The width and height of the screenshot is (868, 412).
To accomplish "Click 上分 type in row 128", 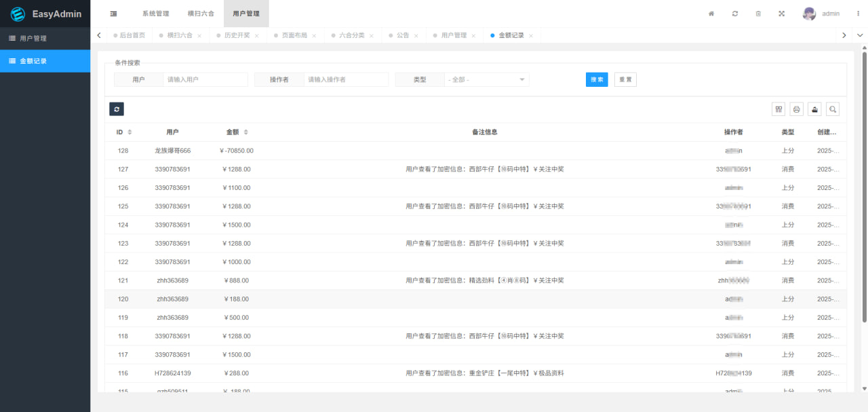I will (x=787, y=151).
